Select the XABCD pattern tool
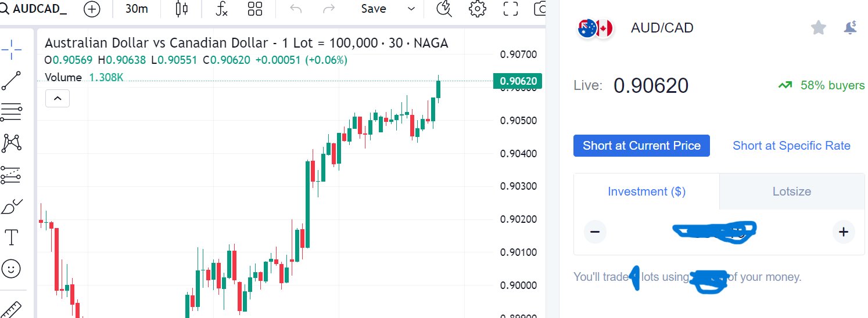 pyautogui.click(x=12, y=142)
